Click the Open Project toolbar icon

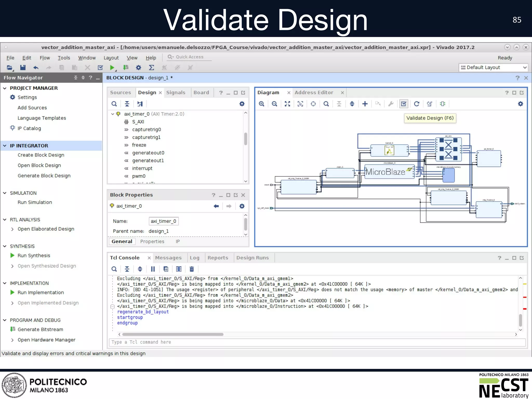click(x=10, y=68)
